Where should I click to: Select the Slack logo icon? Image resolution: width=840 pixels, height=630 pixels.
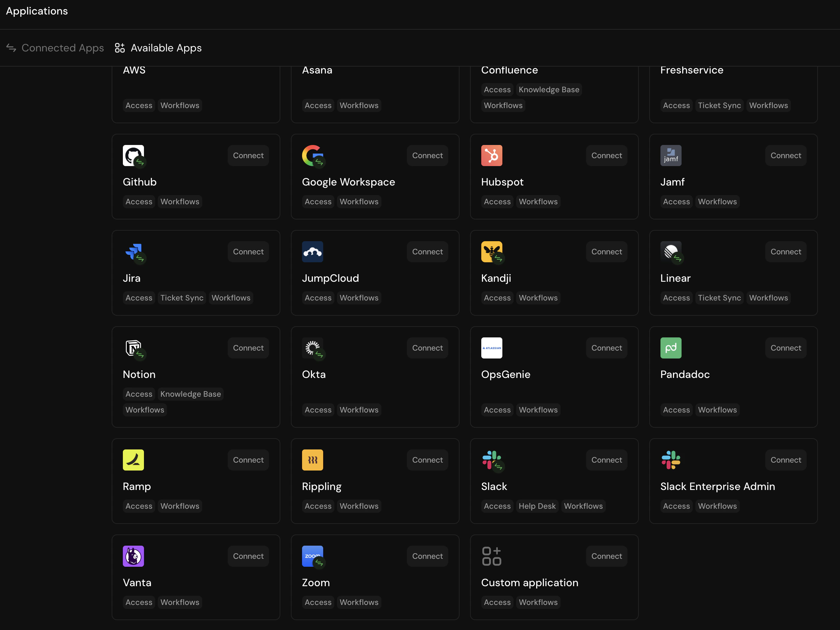(x=491, y=460)
